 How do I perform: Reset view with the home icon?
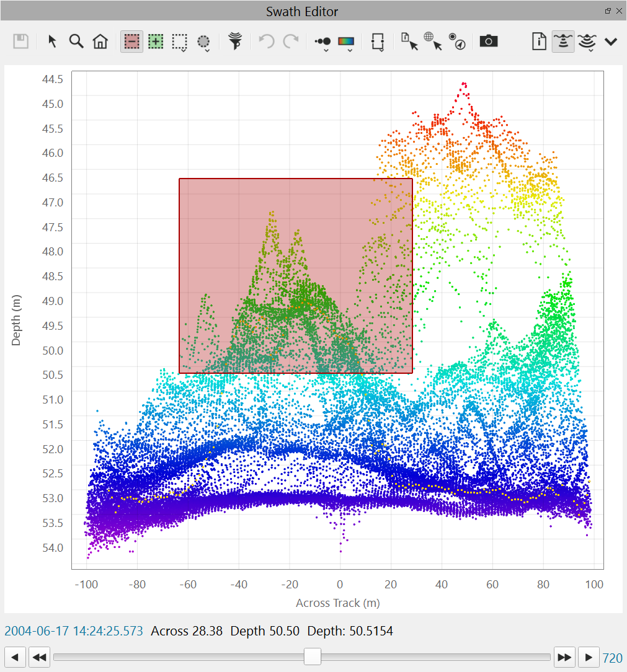(100, 42)
